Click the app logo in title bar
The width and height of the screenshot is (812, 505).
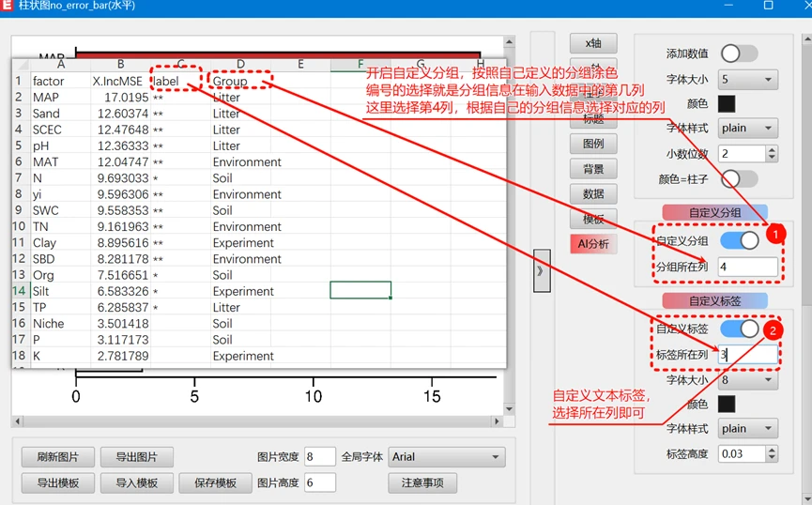pos(9,6)
